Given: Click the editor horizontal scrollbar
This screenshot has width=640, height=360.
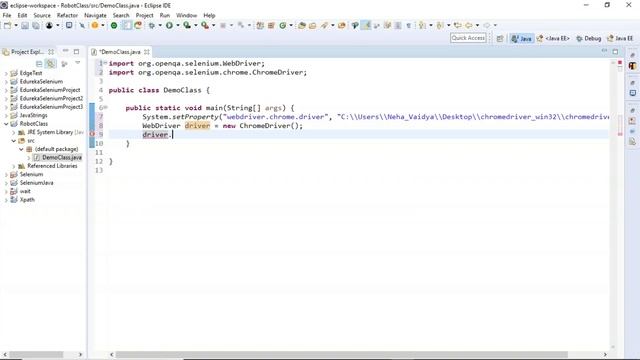Looking at the screenshot, I should pos(342,354).
